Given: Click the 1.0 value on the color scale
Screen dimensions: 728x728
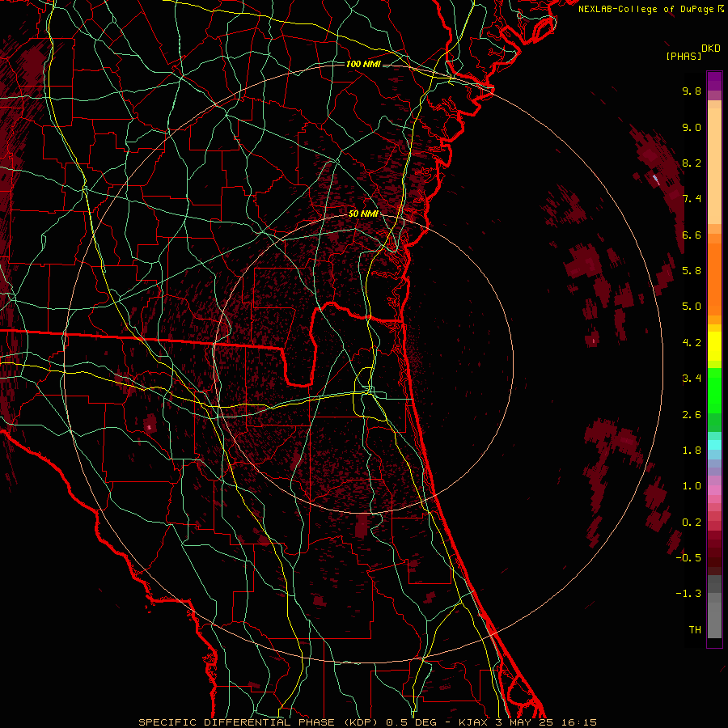Looking at the screenshot, I should pos(692,486).
